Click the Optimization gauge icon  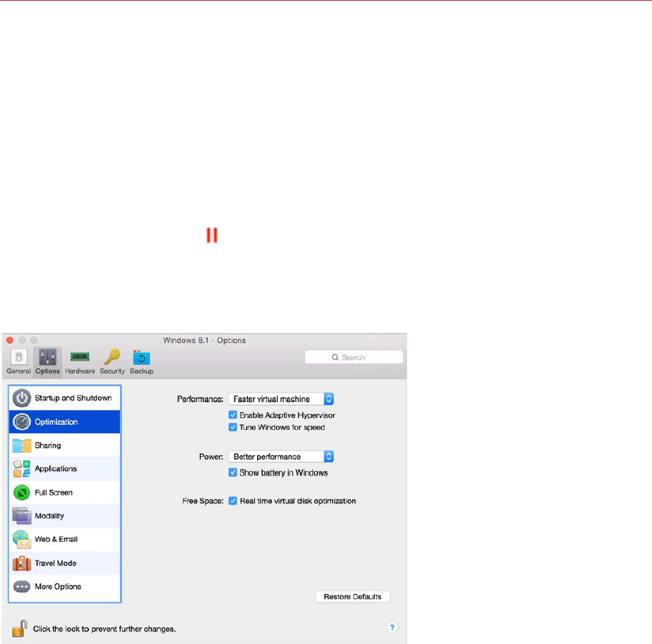coord(21,421)
